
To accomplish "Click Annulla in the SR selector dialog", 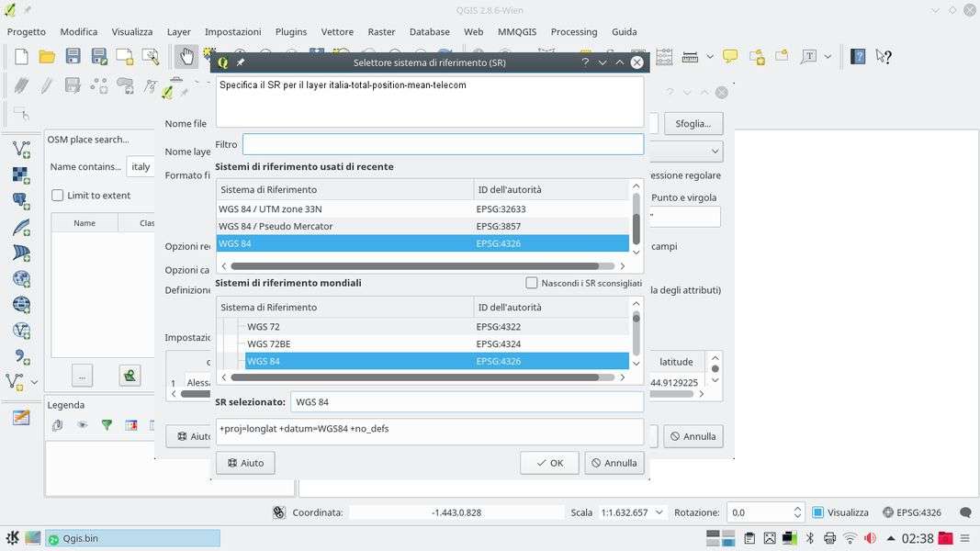I will coord(614,463).
